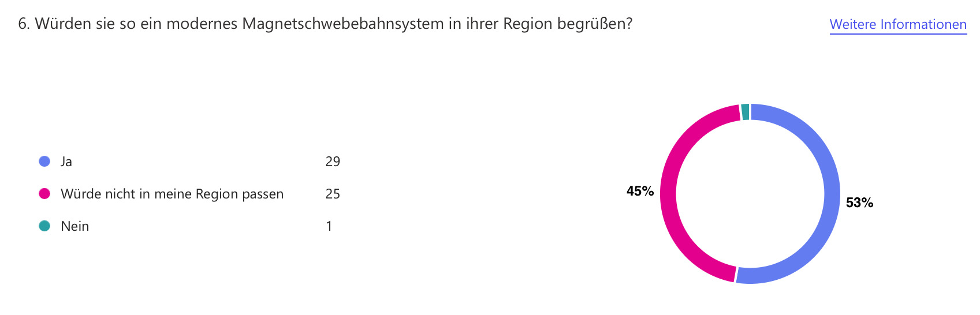Select 'Würde nicht in meine Region passen' label

point(172,194)
